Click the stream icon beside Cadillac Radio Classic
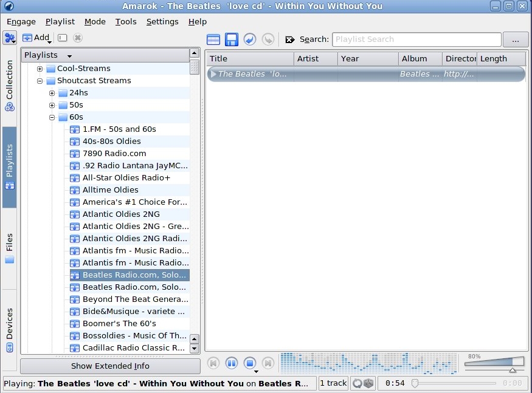 pyautogui.click(x=75, y=348)
